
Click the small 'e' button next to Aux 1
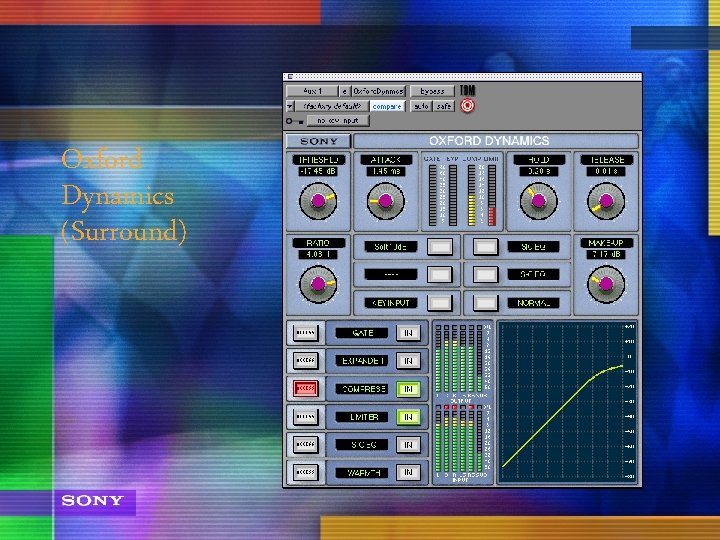(344, 91)
